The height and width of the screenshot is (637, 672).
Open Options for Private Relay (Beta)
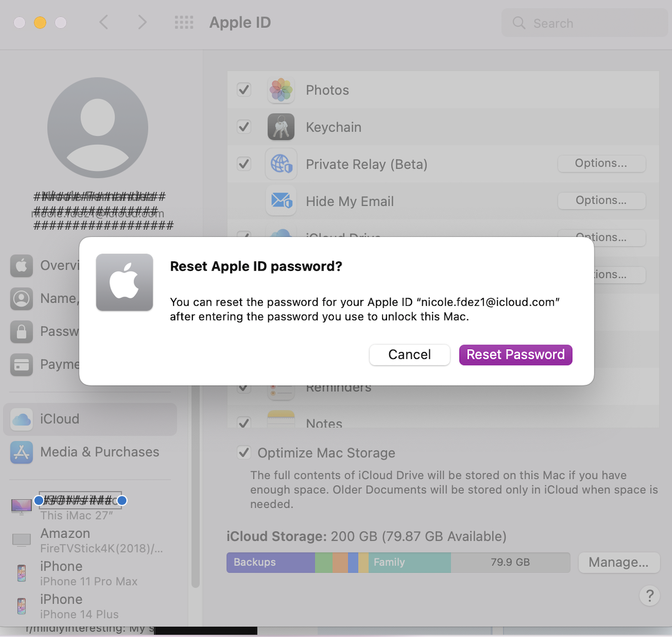tap(602, 163)
